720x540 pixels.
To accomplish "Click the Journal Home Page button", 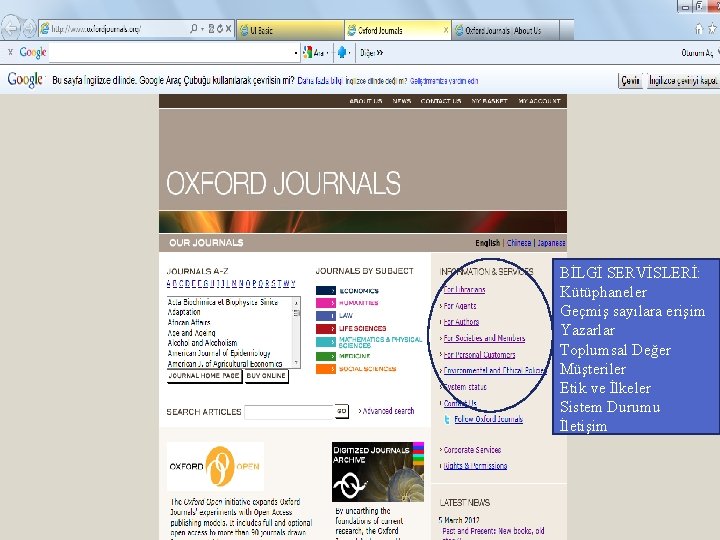I will 204,376.
